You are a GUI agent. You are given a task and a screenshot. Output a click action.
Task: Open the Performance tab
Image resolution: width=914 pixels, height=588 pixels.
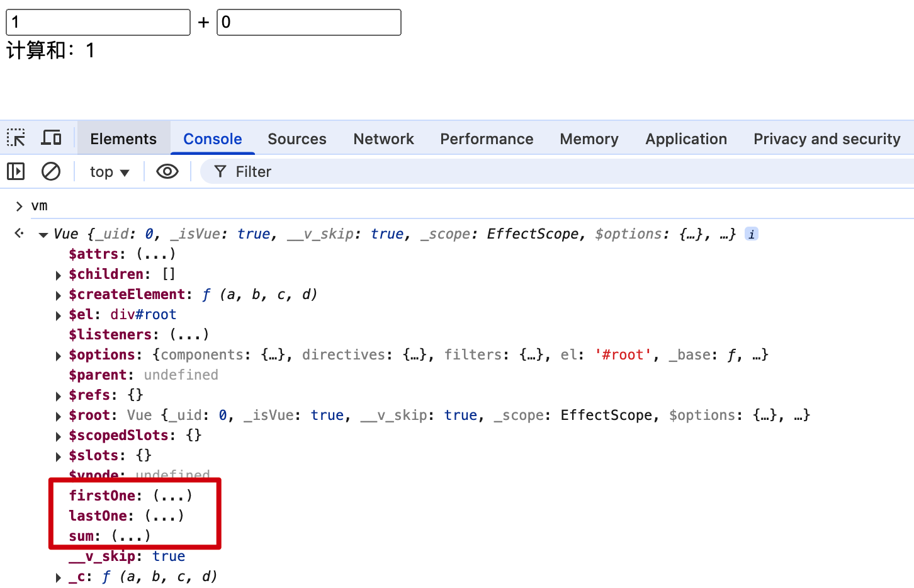click(487, 139)
